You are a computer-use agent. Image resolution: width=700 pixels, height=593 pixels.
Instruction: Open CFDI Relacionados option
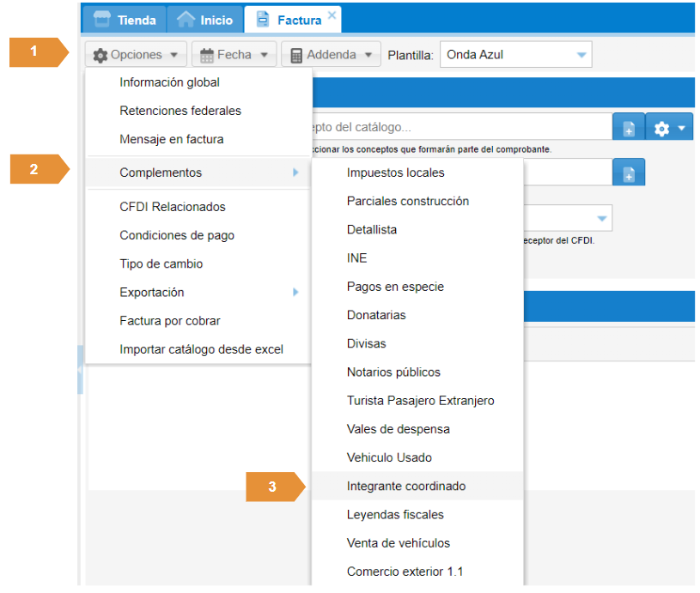tap(173, 207)
